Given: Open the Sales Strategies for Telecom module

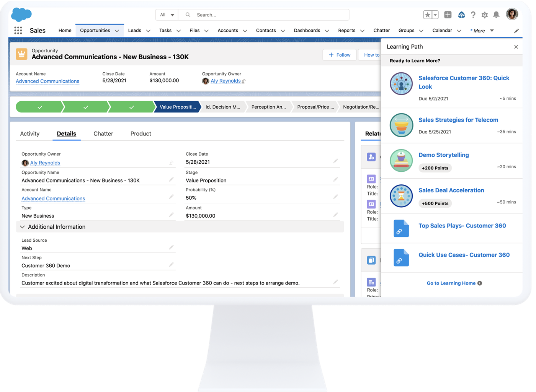Looking at the screenshot, I should click(458, 120).
